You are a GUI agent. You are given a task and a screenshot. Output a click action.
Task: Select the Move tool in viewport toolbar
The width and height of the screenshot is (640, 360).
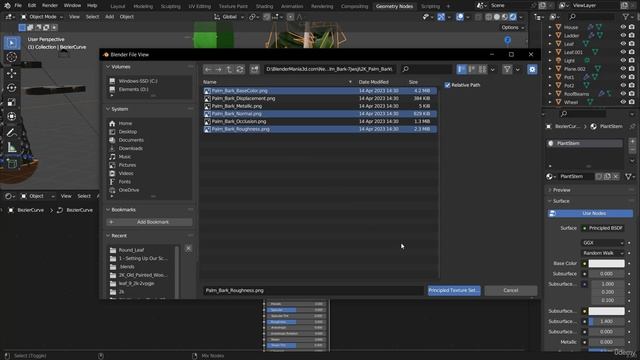12,73
